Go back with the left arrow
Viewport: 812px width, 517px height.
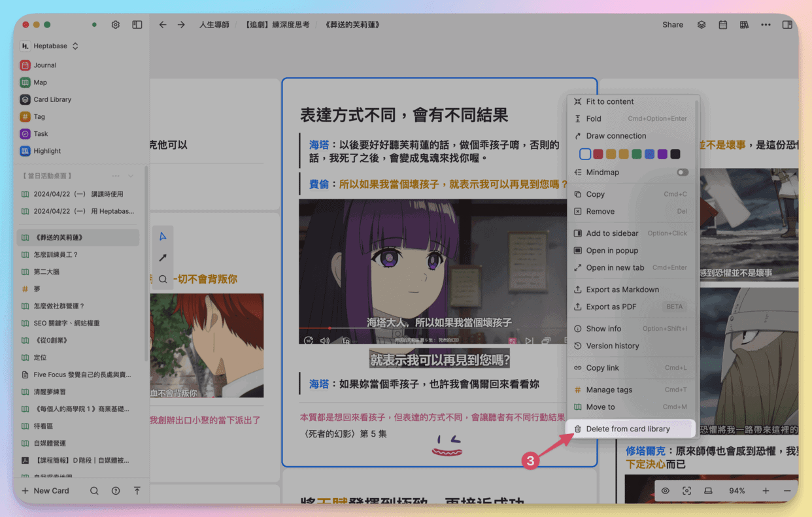163,25
